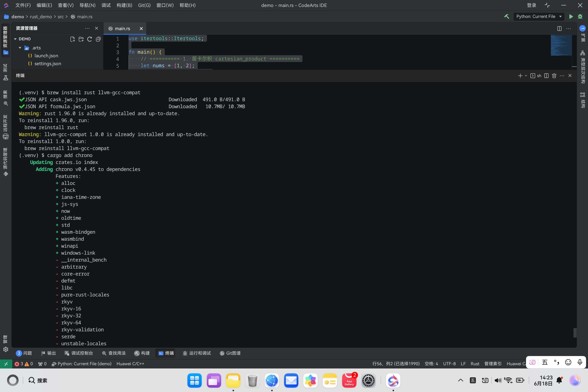This screenshot has height=392, width=588.
Task: Open launch.json in the explorer
Action: coord(46,56)
